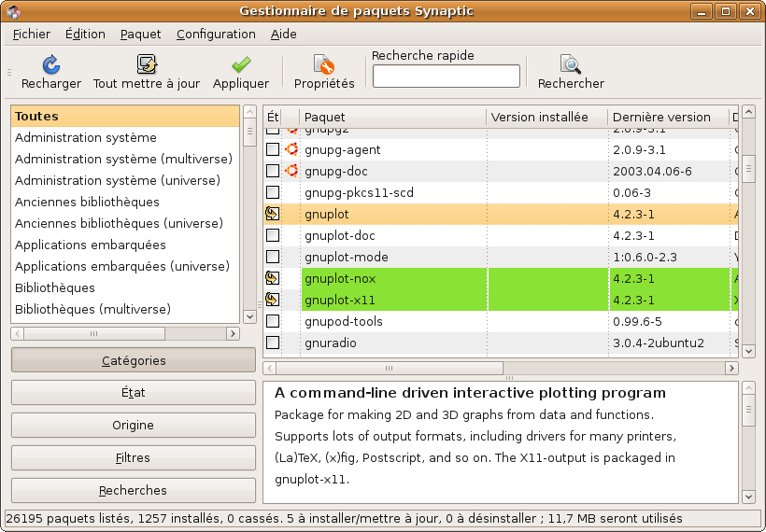Select Applications embarquées (universe) category

click(125, 267)
